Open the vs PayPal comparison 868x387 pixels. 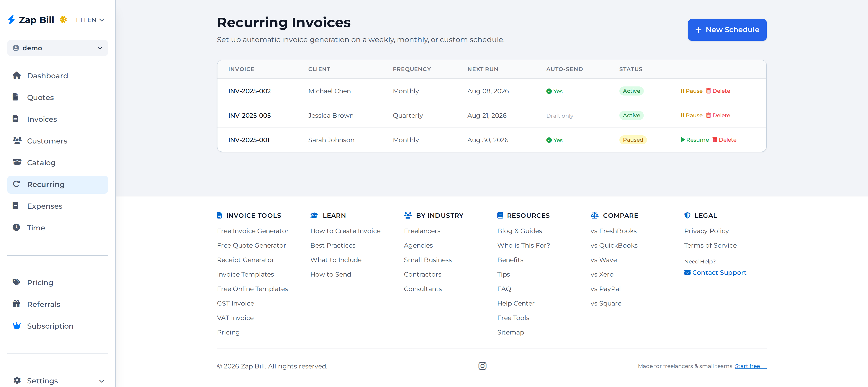pos(606,289)
